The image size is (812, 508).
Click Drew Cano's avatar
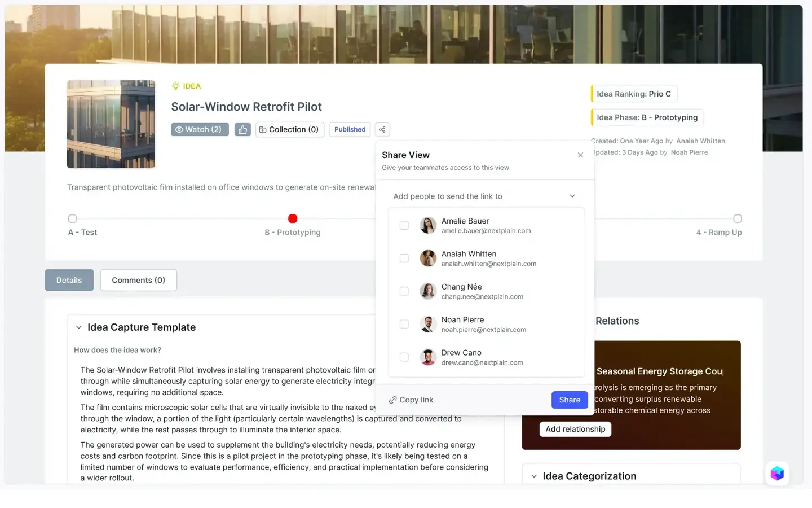(x=428, y=357)
